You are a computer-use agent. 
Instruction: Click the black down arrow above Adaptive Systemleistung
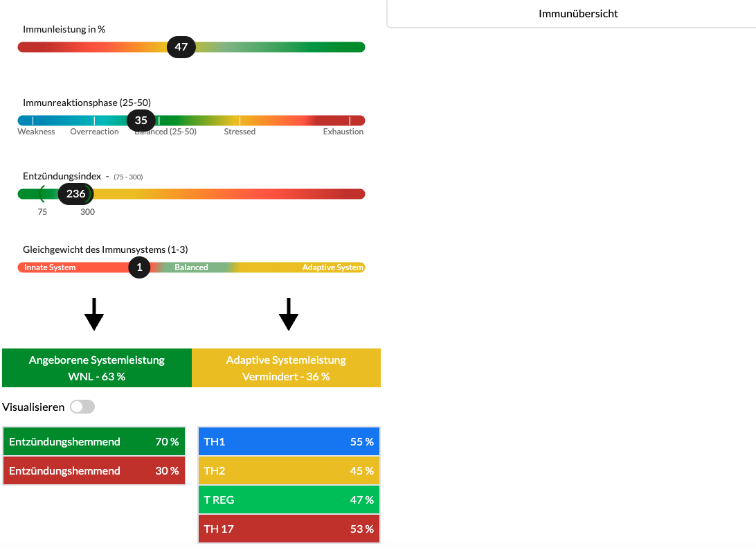(288, 315)
